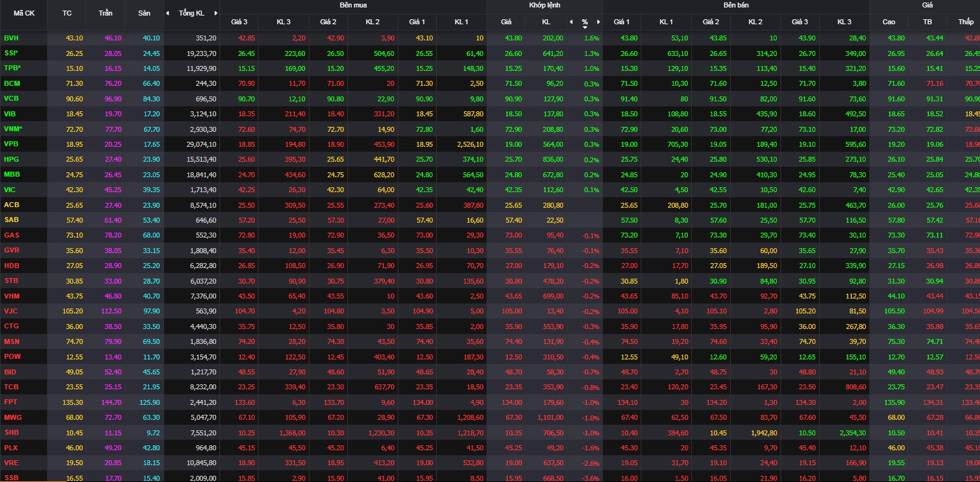
Task: Click the 1,101,00 matched volume for MWG
Action: tap(551, 418)
